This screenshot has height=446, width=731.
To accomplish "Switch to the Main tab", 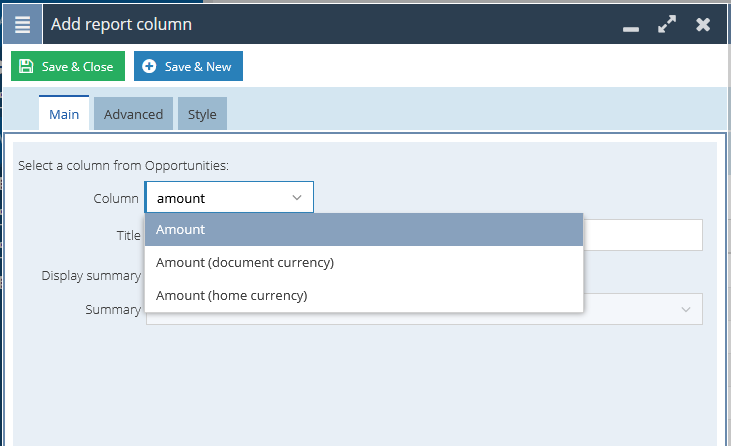I will pyautogui.click(x=64, y=114).
